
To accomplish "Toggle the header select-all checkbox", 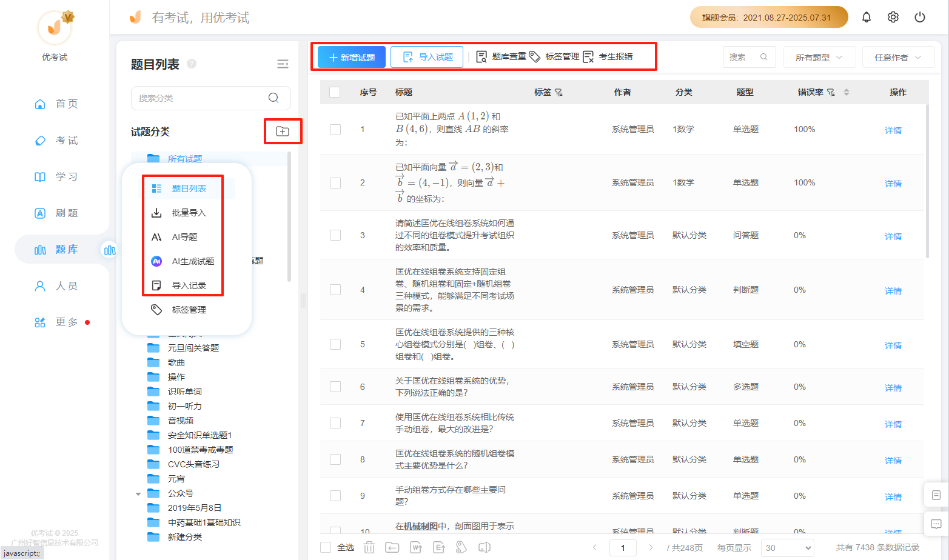I will pos(335,92).
